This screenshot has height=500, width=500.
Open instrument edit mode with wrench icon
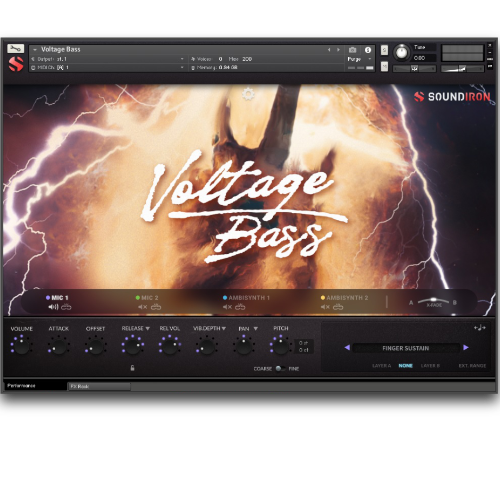click(15, 49)
